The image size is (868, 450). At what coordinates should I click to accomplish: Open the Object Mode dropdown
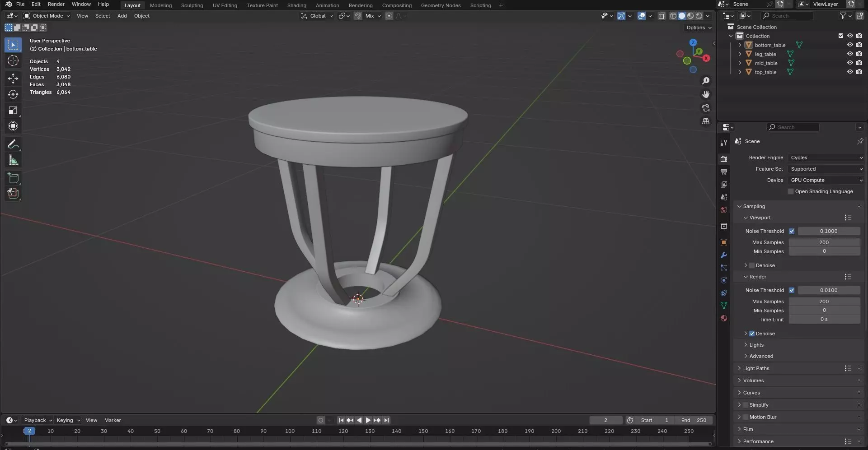47,16
